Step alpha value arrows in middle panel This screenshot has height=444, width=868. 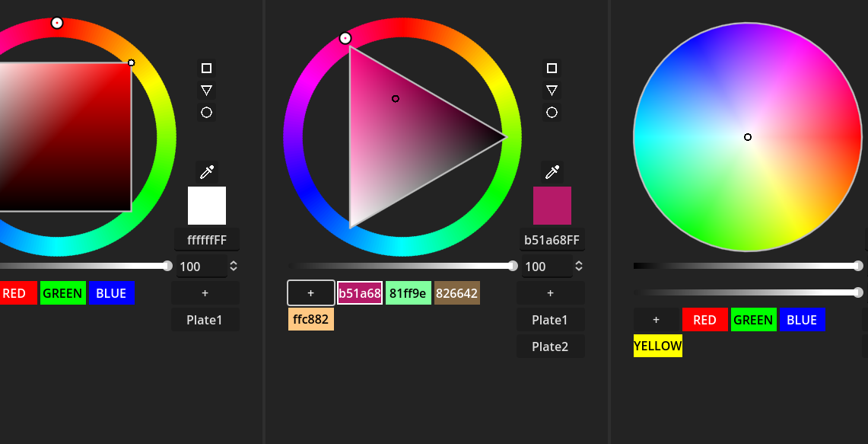579,266
